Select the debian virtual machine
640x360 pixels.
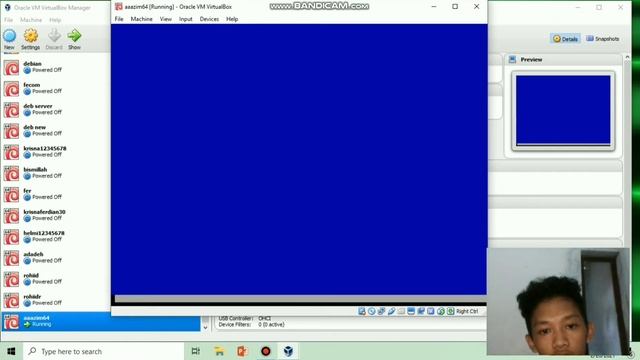56,67
